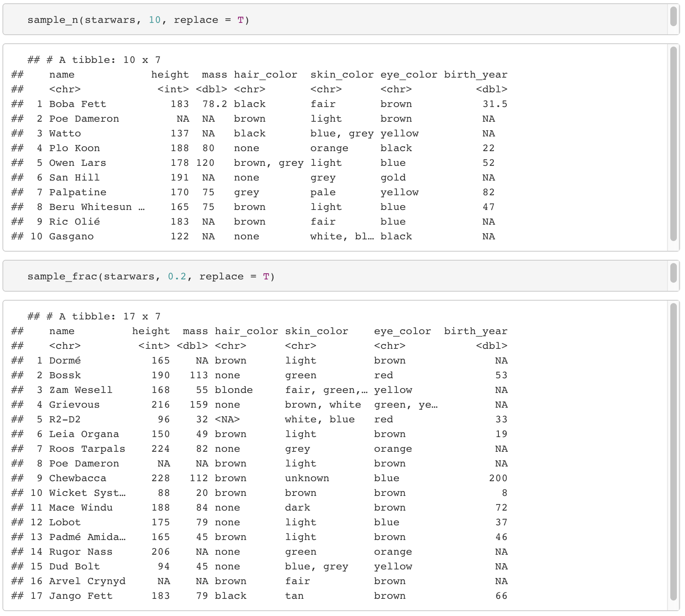Click 'green, ye…' eye color of Grievous
This screenshot has height=616, width=685.
(406, 405)
